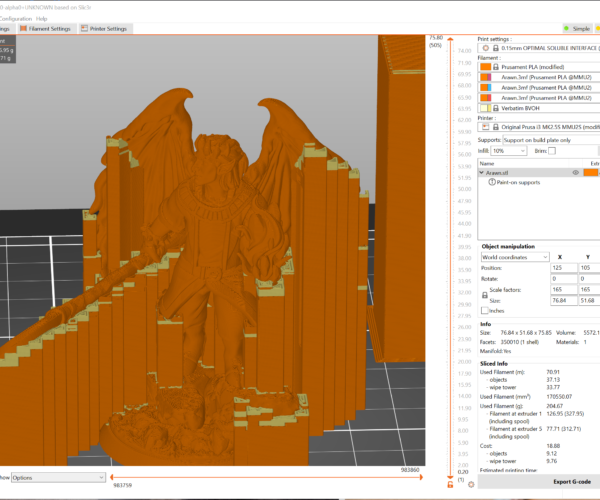
Task: Click the orange Prusament PLA (modified) color swatch
Action: (486, 67)
